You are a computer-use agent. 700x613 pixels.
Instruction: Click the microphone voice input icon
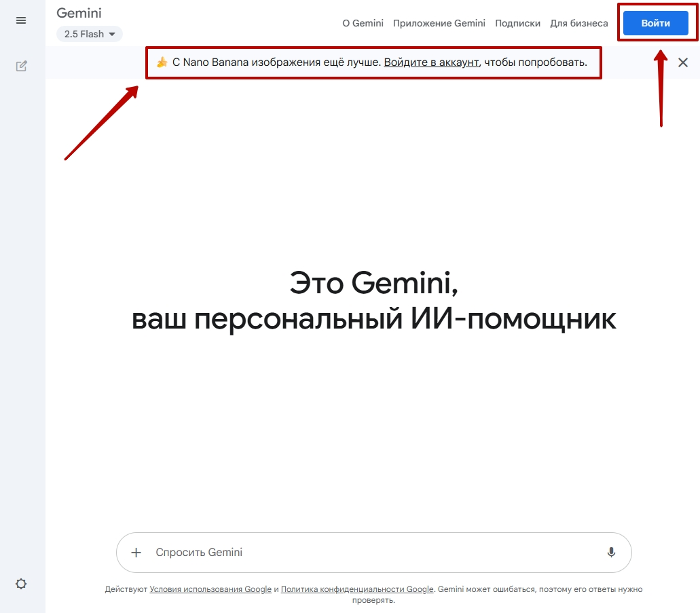611,553
